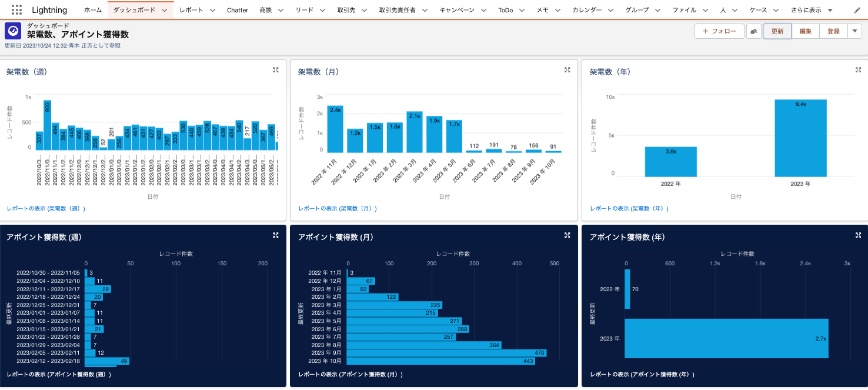Switch to the Chatter tab
Image resolution: width=868 pixels, height=390 pixels.
coord(238,11)
